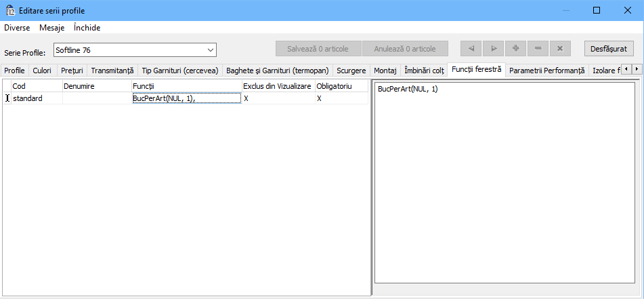Click the next record arrow button
This screenshot has height=299, width=644.
click(494, 49)
